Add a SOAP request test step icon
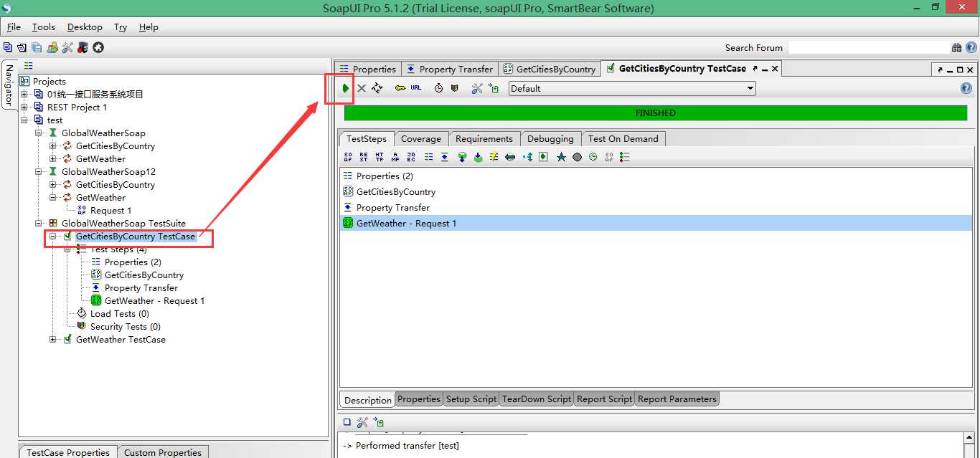Screen dimensions: 980x458 (348, 157)
